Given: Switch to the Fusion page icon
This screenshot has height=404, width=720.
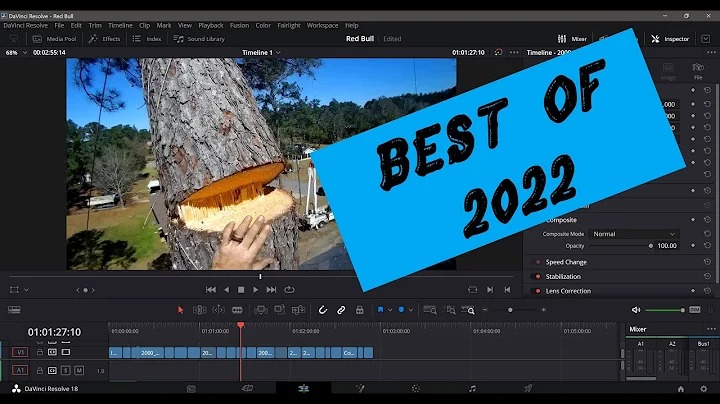Looking at the screenshot, I should (x=360, y=389).
